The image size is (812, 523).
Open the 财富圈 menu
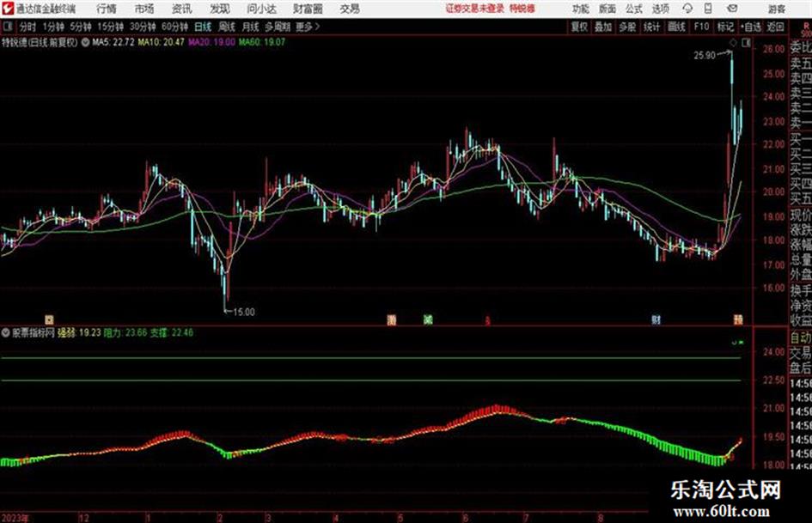pos(308,9)
